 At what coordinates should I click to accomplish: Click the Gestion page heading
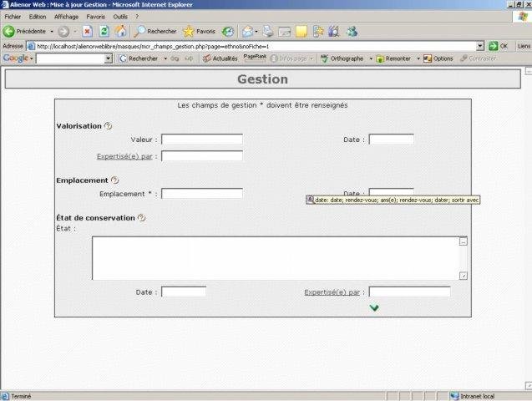[262, 79]
